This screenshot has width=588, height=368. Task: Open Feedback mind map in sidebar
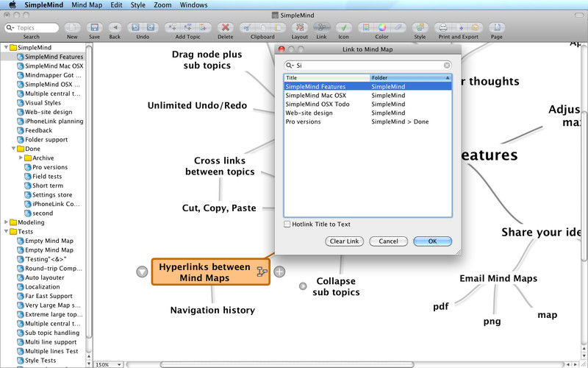pyautogui.click(x=39, y=130)
